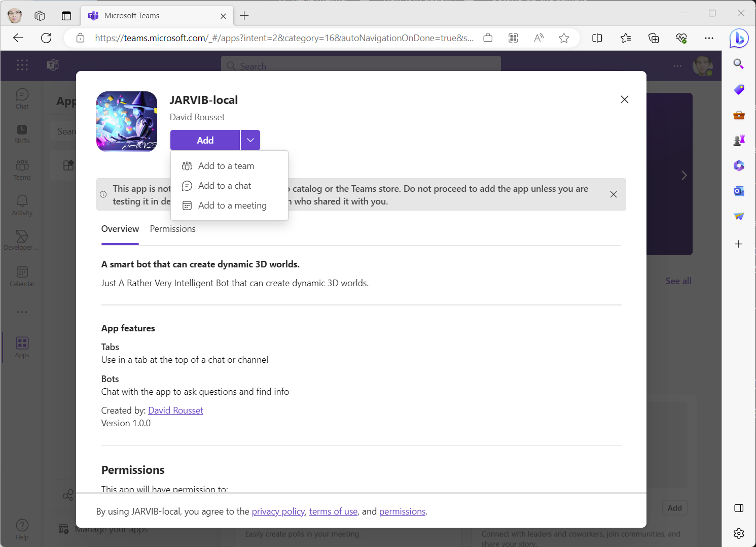The width and height of the screenshot is (756, 547).
Task: Click the Add button for JARVIB-local
Action: click(x=205, y=140)
